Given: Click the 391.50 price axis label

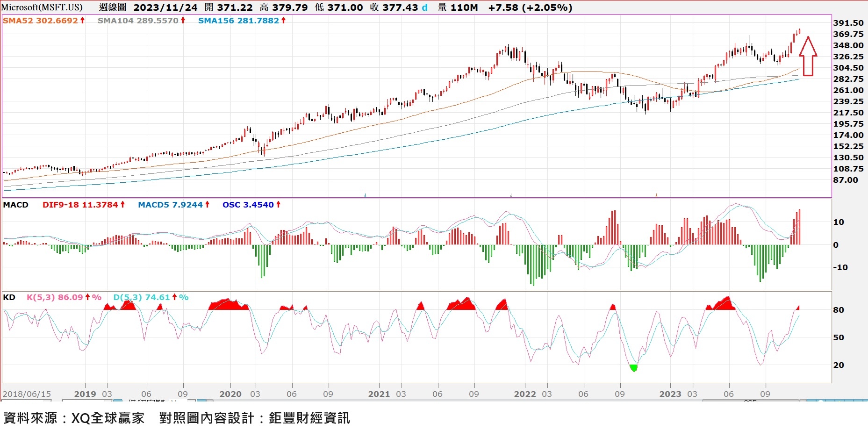Looking at the screenshot, I should [x=848, y=23].
